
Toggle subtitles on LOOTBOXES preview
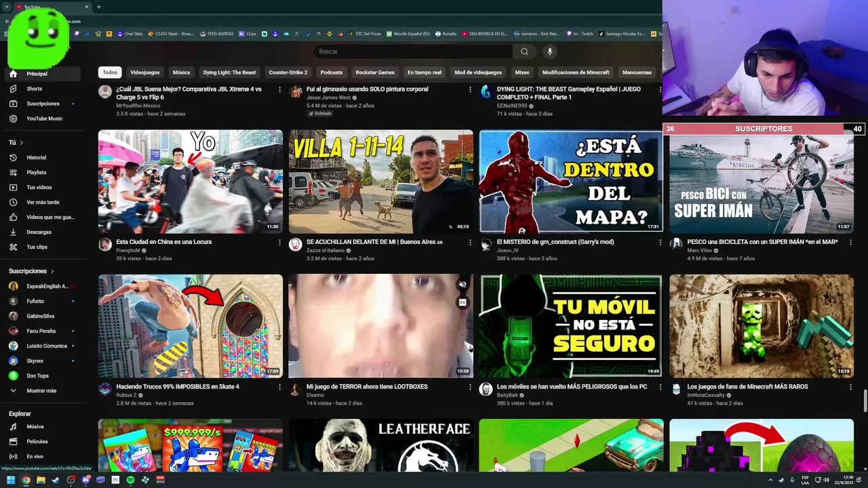(462, 302)
